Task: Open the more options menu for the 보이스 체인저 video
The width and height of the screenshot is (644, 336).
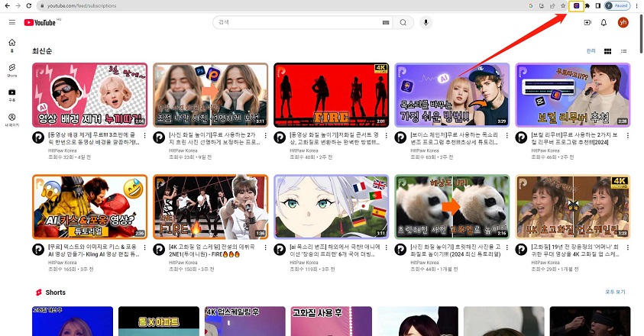Action: pyautogui.click(x=506, y=135)
